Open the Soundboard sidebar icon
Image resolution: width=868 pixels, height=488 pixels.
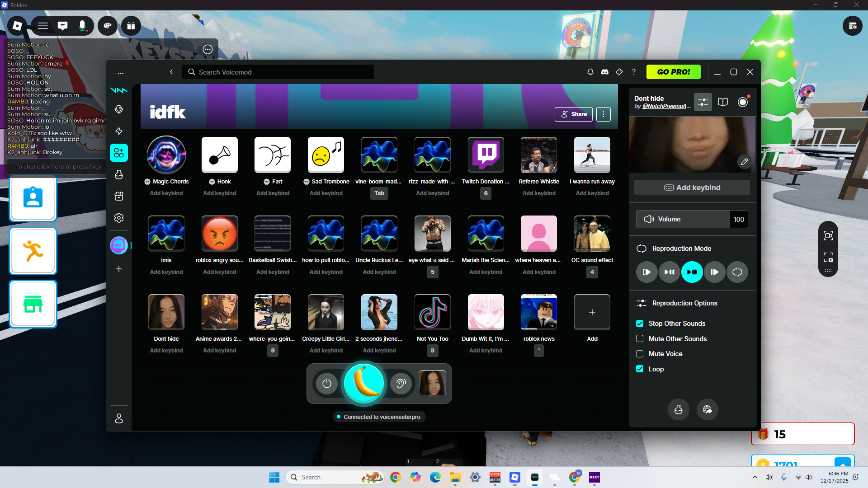tap(119, 153)
